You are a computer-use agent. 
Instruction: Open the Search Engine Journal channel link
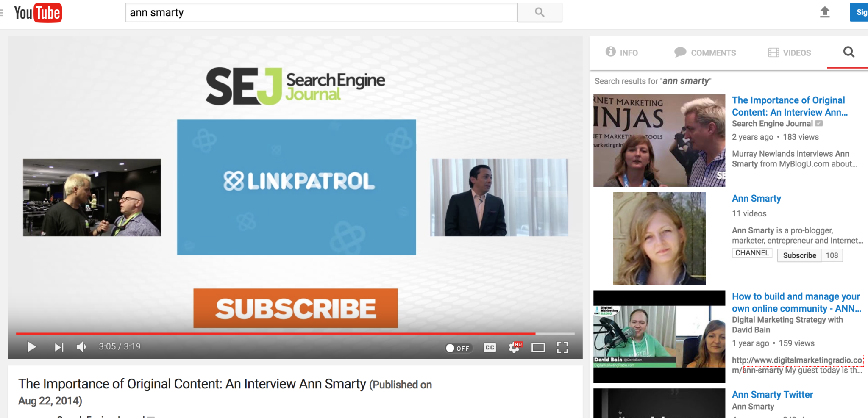(x=772, y=124)
